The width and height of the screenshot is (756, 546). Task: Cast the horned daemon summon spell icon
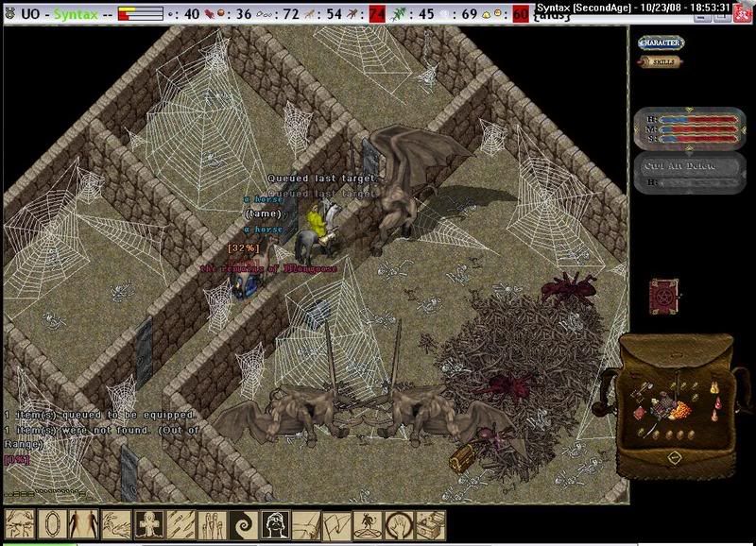(x=368, y=525)
